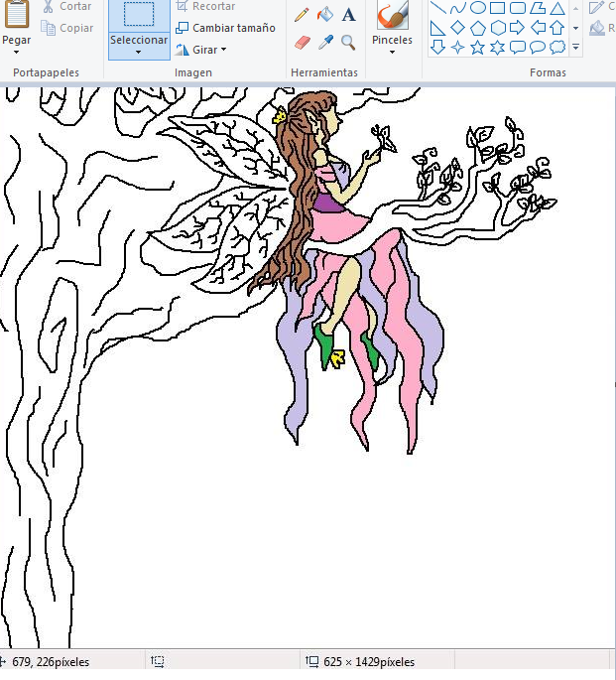Click the Cortar scissors button
The image size is (616, 680).
(67, 6)
